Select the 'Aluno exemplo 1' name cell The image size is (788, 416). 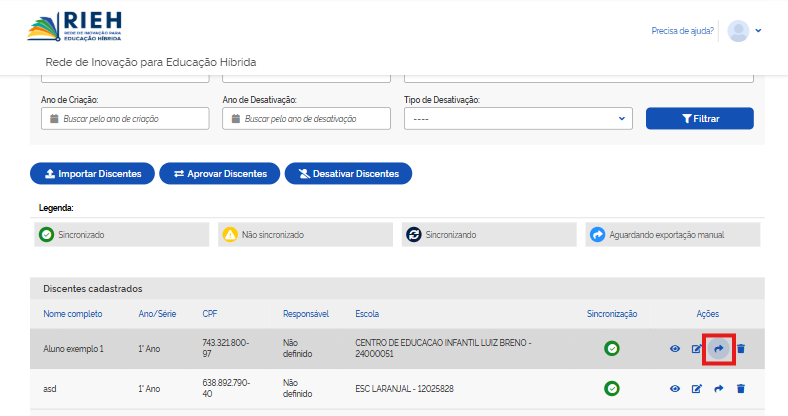click(73, 349)
